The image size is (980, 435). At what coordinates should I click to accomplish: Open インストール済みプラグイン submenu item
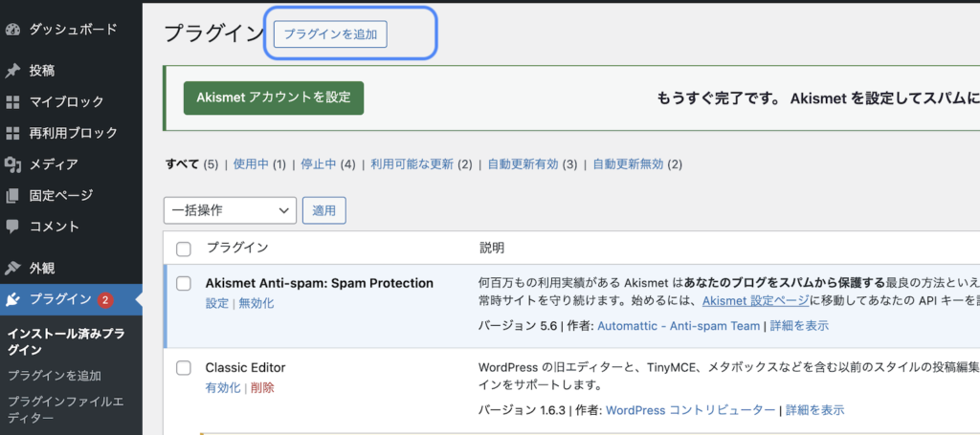pyautogui.click(x=66, y=341)
